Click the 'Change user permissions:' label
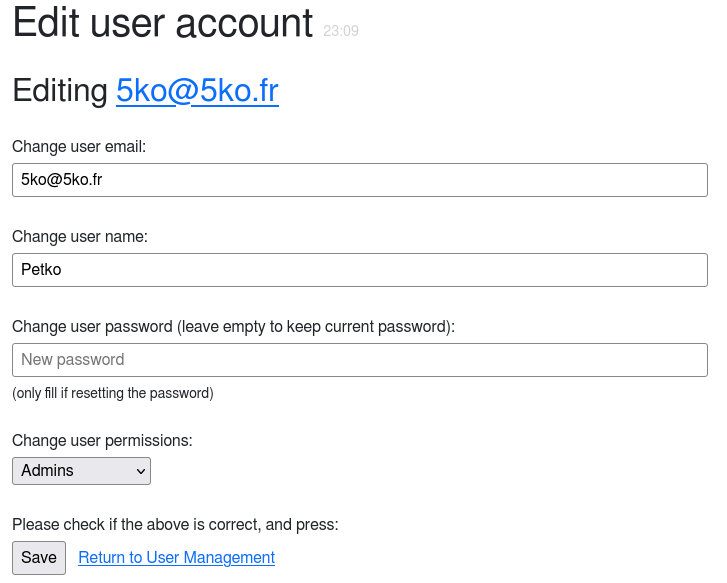Image resolution: width=727 pixels, height=583 pixels. [x=102, y=441]
